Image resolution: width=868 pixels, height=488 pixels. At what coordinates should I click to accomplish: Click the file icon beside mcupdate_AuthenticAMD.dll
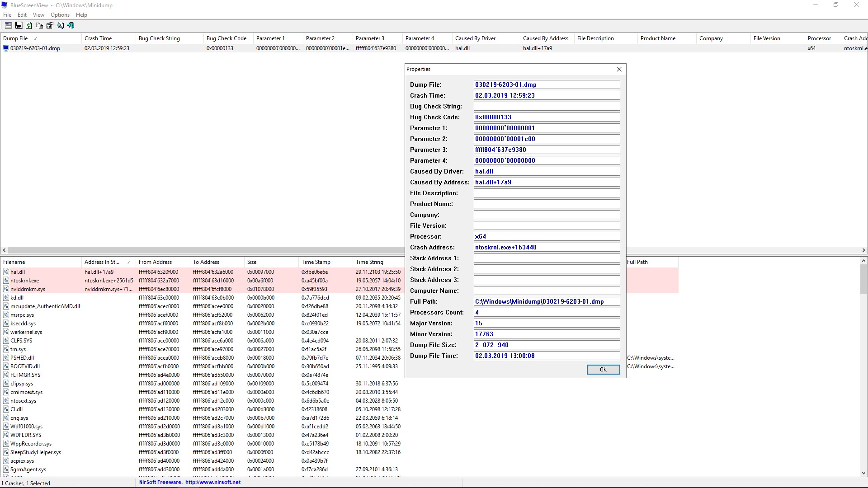pyautogui.click(x=6, y=306)
